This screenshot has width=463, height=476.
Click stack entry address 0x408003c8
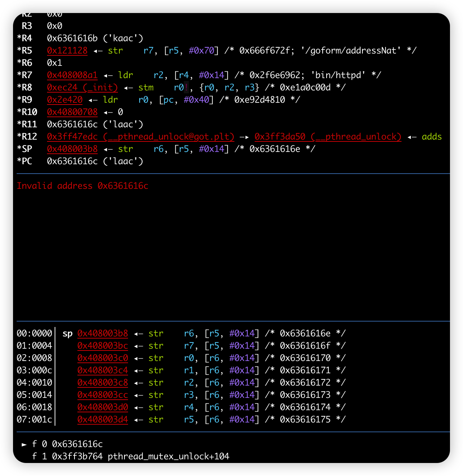(103, 383)
